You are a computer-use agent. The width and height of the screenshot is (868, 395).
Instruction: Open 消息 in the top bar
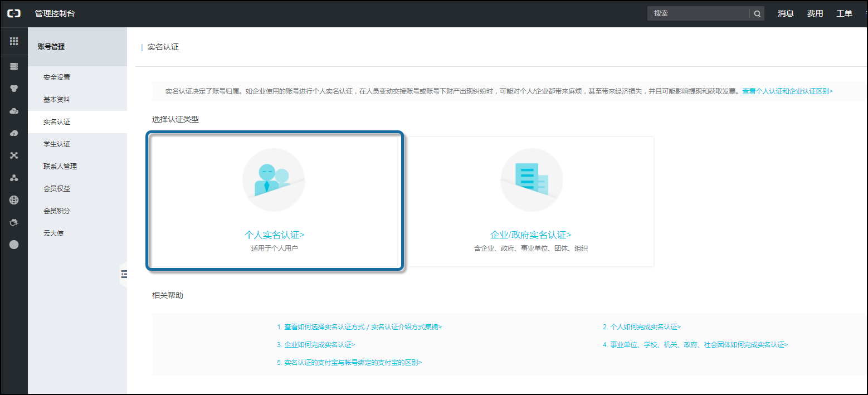pos(786,13)
